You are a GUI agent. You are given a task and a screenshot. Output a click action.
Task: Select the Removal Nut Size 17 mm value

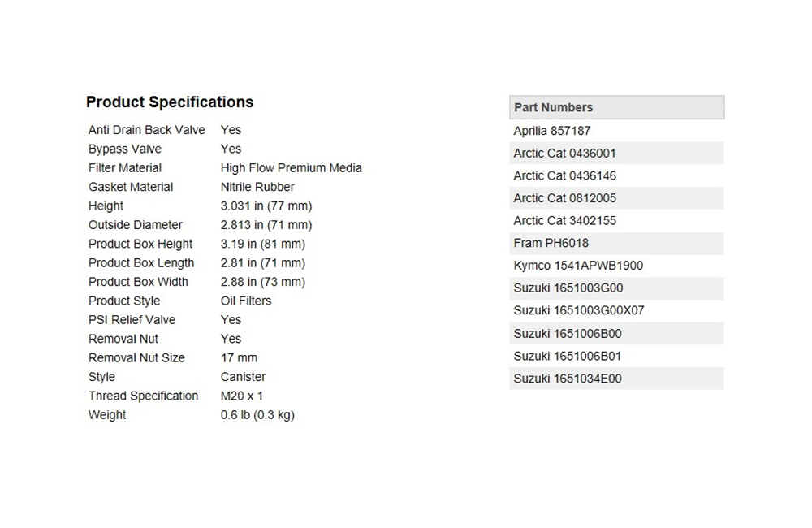pos(239,358)
